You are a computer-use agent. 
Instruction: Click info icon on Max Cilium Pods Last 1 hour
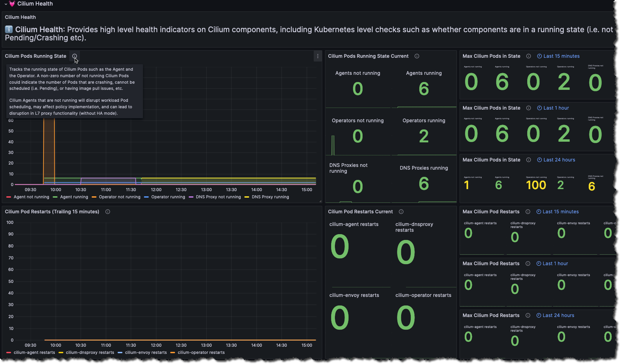click(528, 108)
